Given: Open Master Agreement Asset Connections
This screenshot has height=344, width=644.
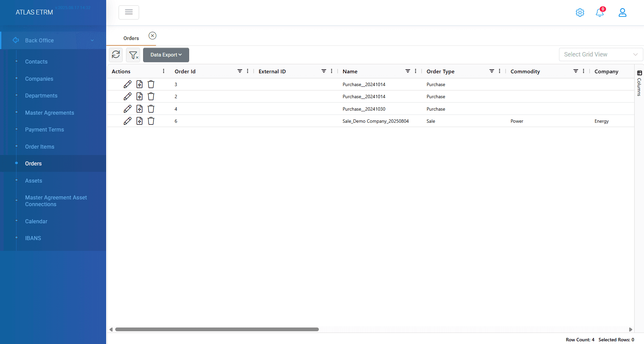Looking at the screenshot, I should (x=56, y=201).
